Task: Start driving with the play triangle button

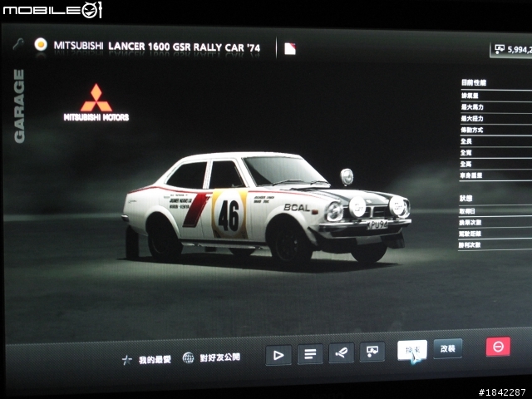Action: pos(278,355)
